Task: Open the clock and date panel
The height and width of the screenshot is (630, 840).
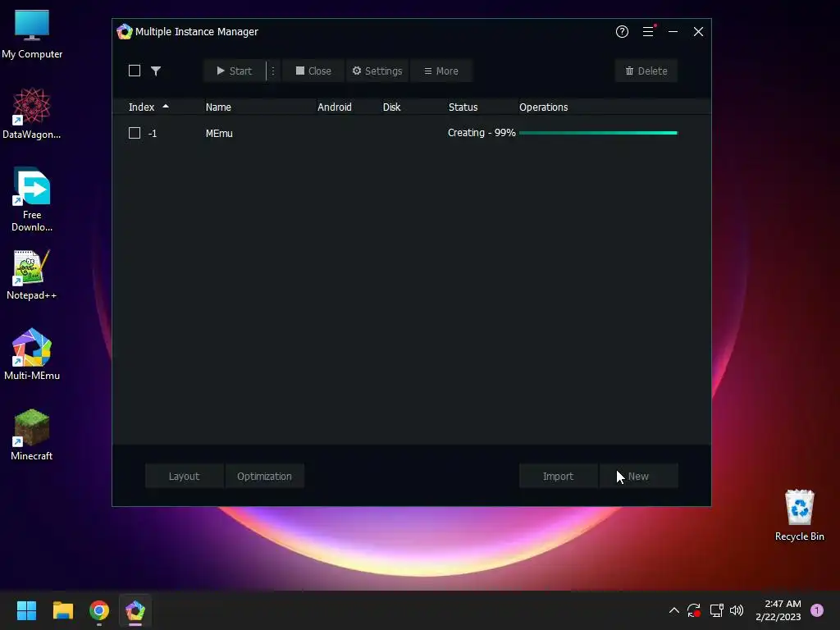Action: point(778,610)
